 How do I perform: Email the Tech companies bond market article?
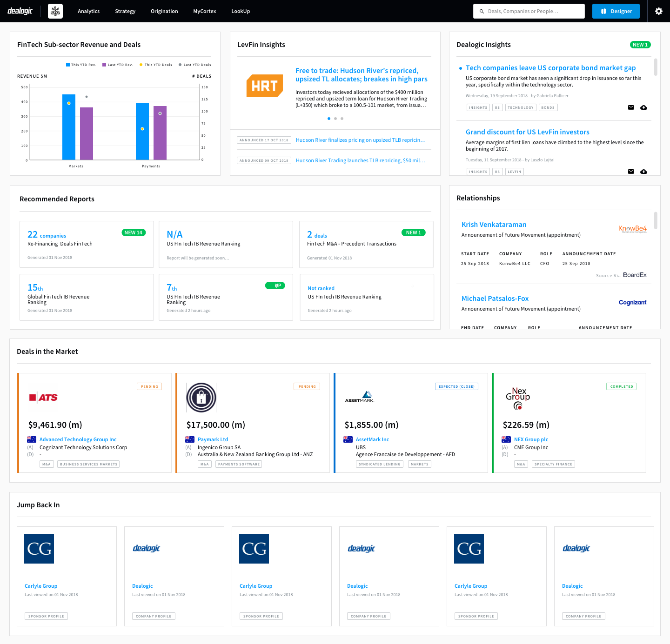(x=631, y=107)
